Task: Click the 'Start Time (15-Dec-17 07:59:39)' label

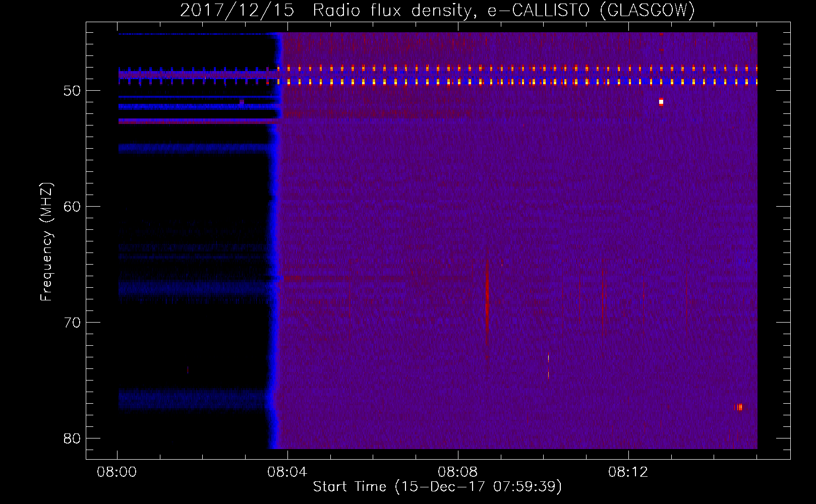Action: (437, 487)
